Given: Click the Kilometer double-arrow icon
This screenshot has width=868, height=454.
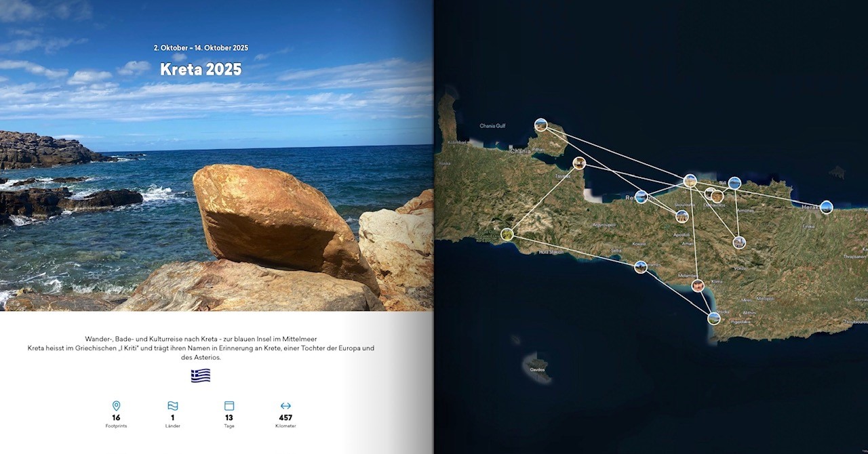Looking at the screenshot, I should click(285, 406).
